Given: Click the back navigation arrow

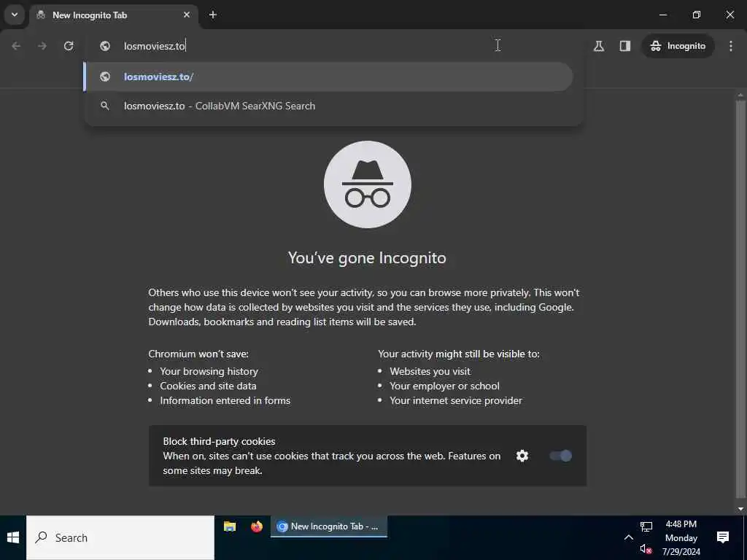Looking at the screenshot, I should point(16,46).
